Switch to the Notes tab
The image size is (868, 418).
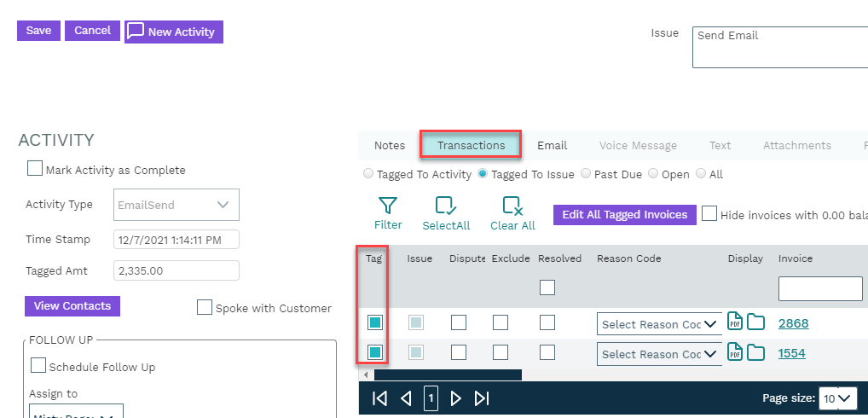(x=390, y=146)
